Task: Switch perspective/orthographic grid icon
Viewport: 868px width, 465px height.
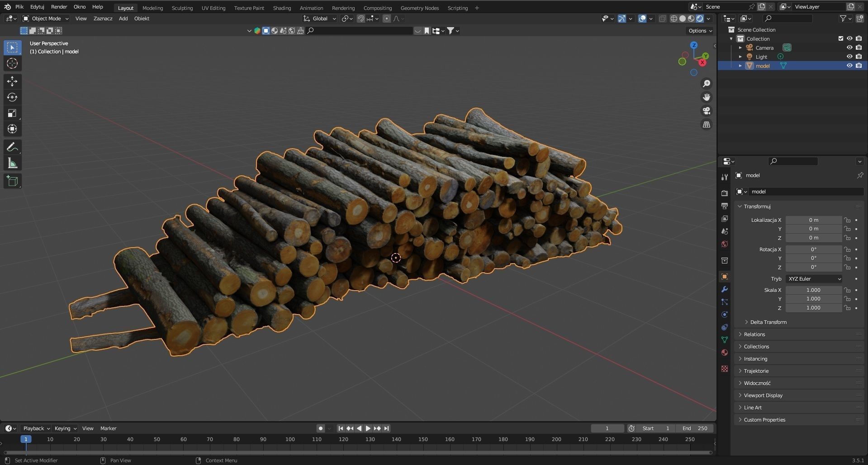Action: pyautogui.click(x=706, y=124)
